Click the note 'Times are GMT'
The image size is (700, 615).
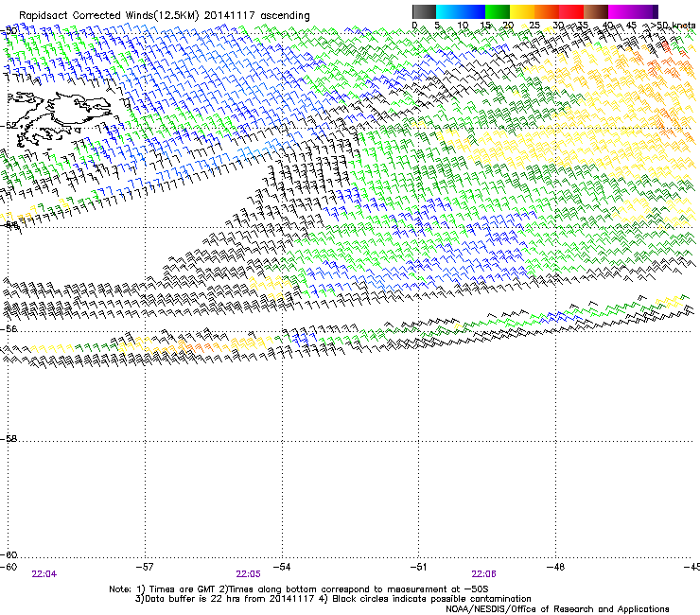[176, 589]
